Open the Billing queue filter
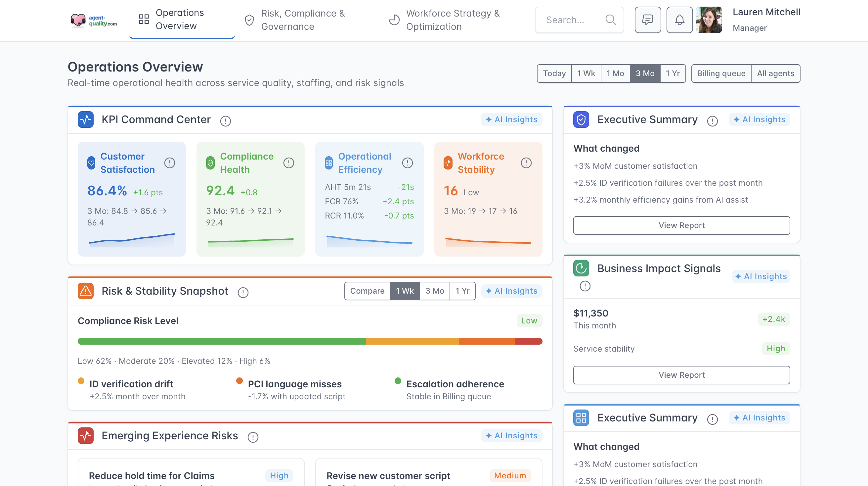The width and height of the screenshot is (868, 486). [x=721, y=73]
